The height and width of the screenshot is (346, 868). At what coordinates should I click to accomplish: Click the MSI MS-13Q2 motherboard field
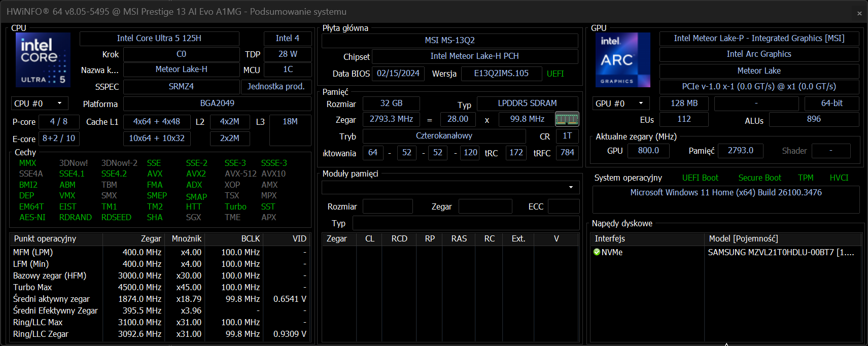(x=449, y=41)
